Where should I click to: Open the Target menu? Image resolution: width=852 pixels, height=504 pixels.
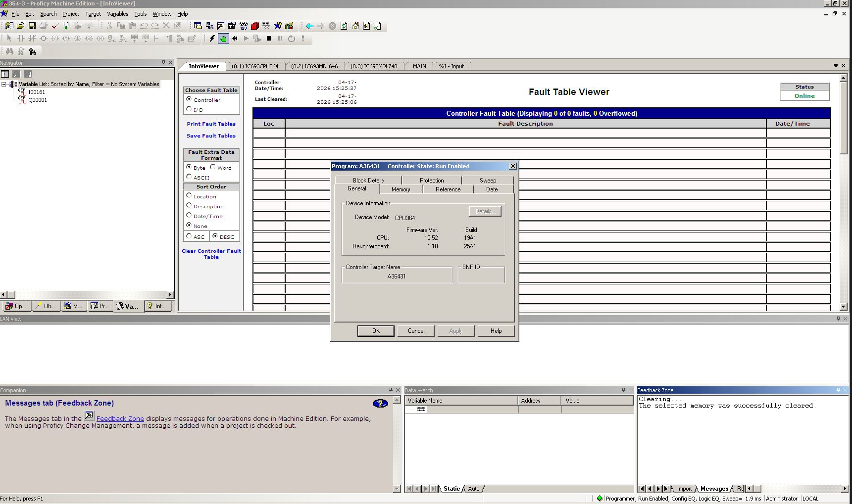point(93,14)
